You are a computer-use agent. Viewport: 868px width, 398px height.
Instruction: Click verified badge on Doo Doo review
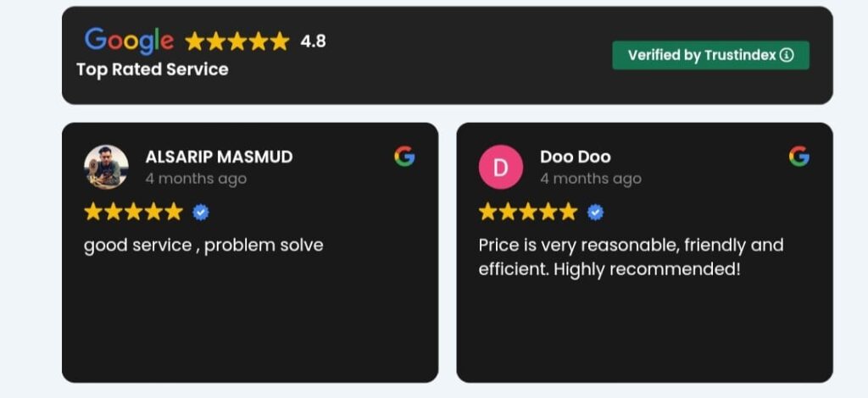click(596, 212)
